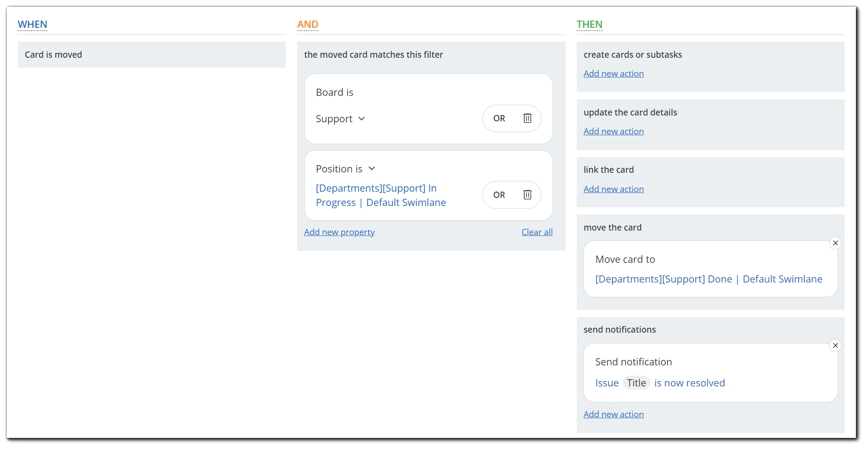Expand the Support board dropdown
The width and height of the screenshot is (868, 450).
362,119
